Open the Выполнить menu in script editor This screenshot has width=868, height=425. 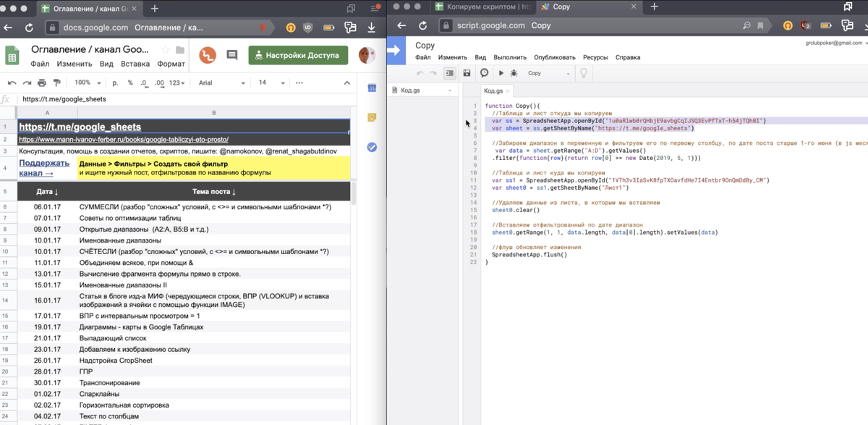tap(510, 57)
